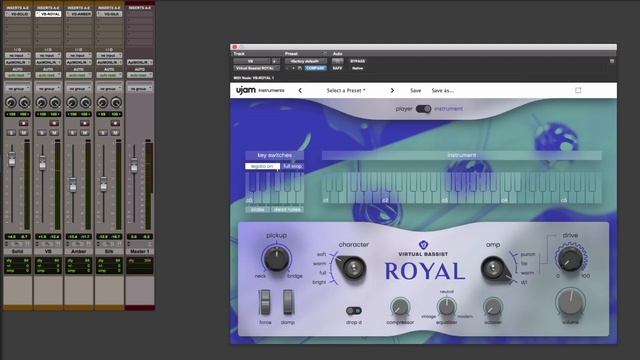
Task: Click Save as... in ujam preset bar
Action: click(442, 91)
